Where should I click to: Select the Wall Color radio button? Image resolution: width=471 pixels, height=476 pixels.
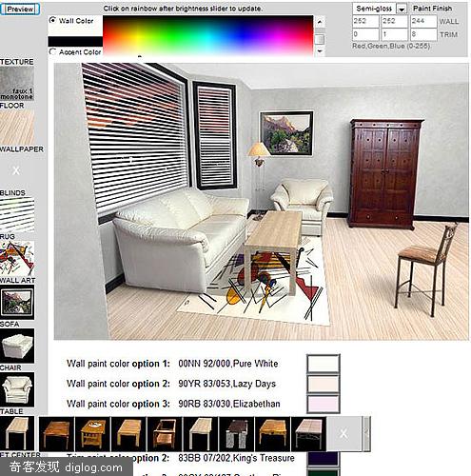(x=52, y=20)
